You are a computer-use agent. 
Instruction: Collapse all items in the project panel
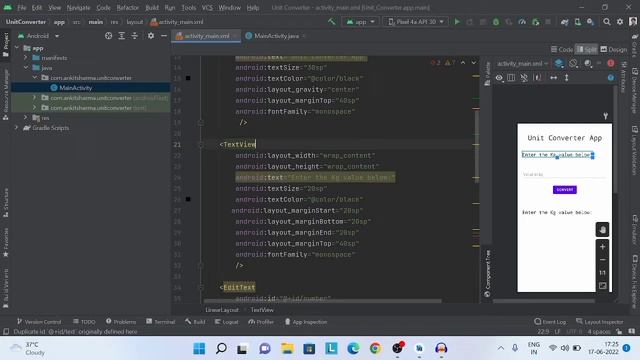(x=134, y=36)
